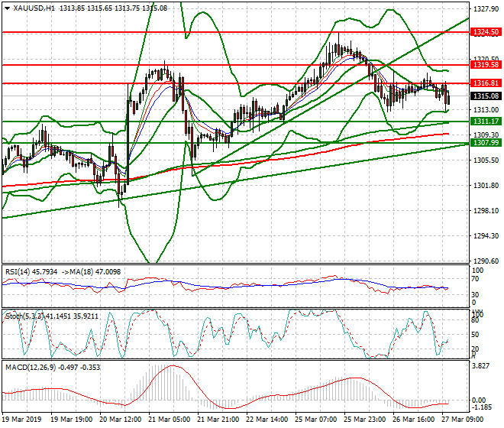Screen dimensions: 504x428
Task: Select the Stoch(5,3,3) indicator label
Action: [x=24, y=316]
